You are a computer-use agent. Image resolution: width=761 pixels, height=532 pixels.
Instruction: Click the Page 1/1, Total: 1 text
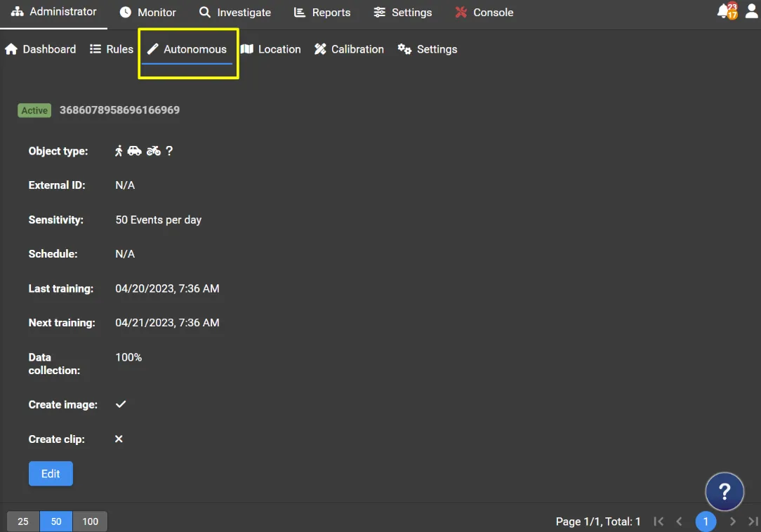[598, 521]
